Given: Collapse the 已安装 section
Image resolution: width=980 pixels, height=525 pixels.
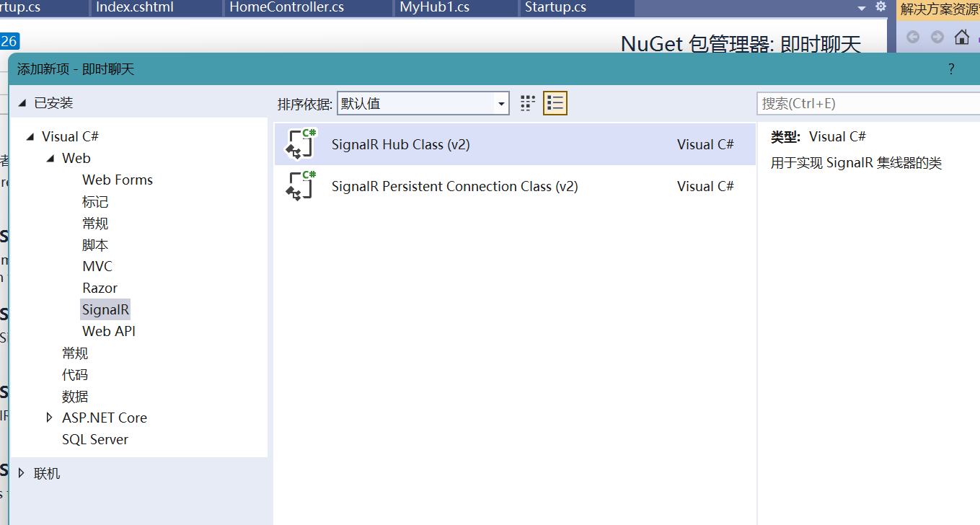Looking at the screenshot, I should click(x=22, y=103).
